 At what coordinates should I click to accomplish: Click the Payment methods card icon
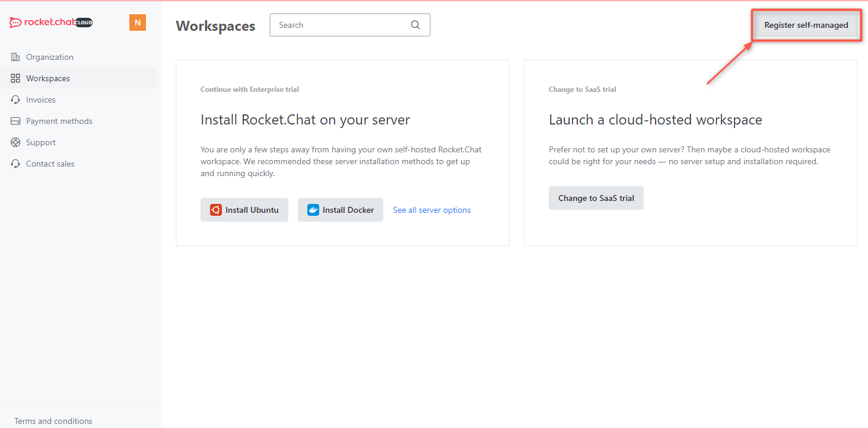click(x=15, y=121)
